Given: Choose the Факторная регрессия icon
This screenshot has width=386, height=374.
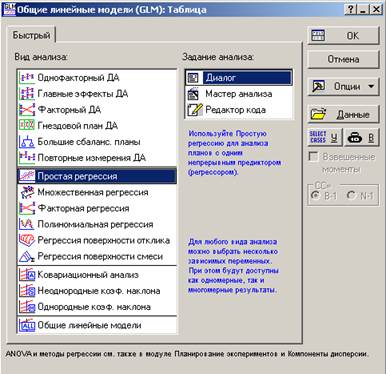Looking at the screenshot, I should 27,208.
